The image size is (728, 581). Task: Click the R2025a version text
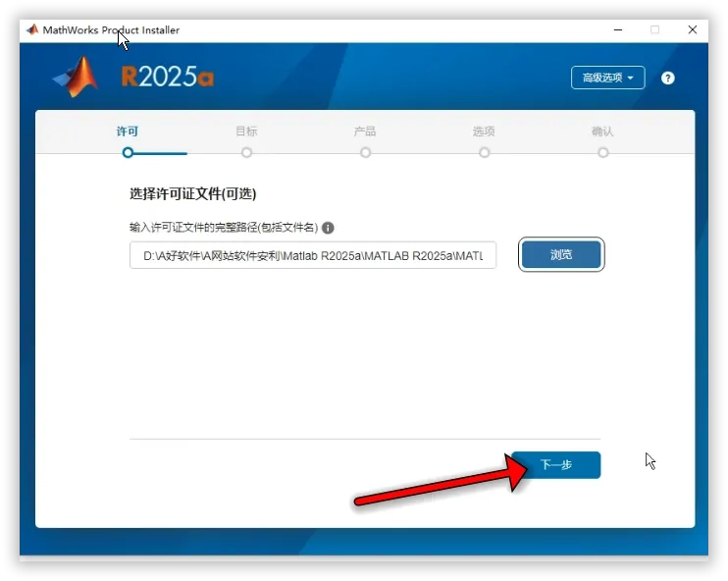[x=168, y=77]
